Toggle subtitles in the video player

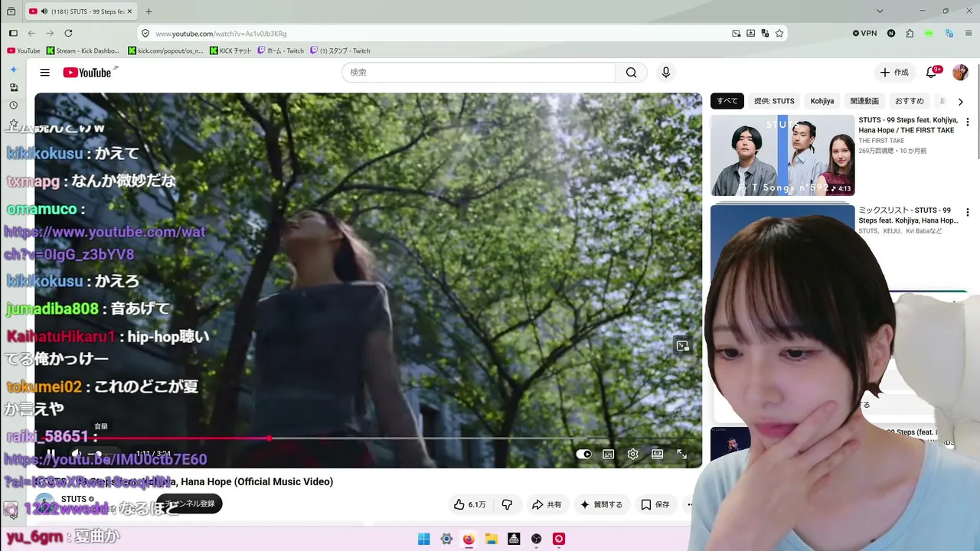tap(609, 454)
